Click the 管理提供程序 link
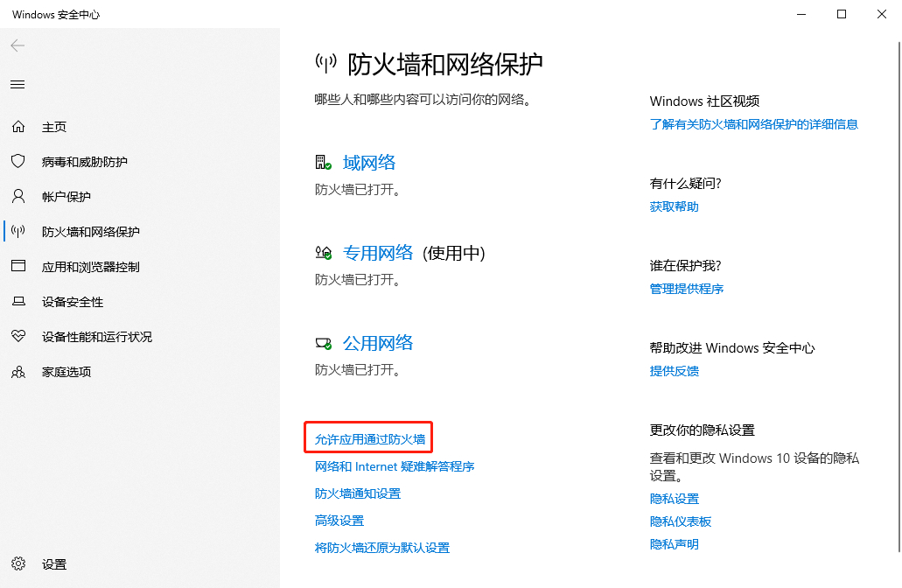 686,289
